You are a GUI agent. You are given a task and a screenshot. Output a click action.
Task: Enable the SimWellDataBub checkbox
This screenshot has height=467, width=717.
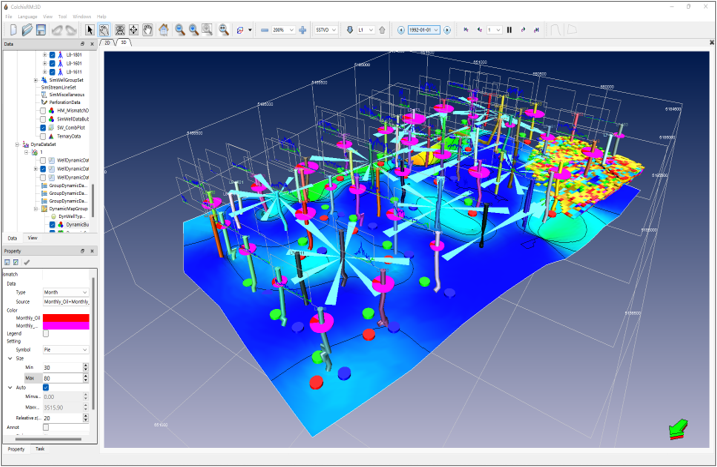click(43, 119)
